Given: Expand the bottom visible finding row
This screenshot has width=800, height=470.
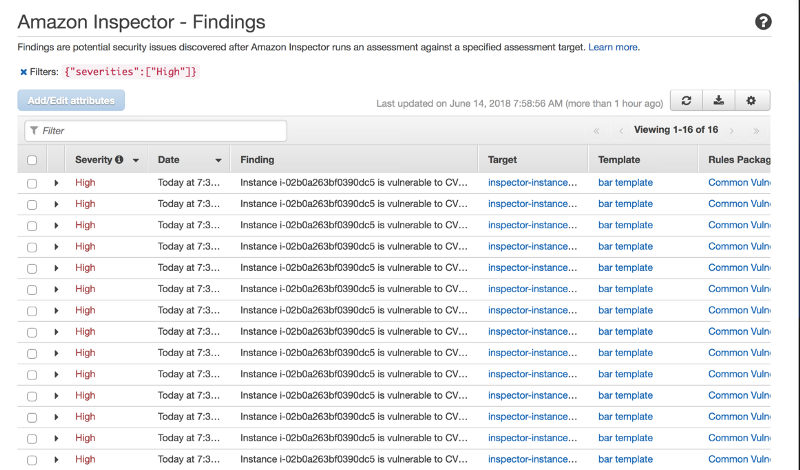Looking at the screenshot, I should 56,460.
